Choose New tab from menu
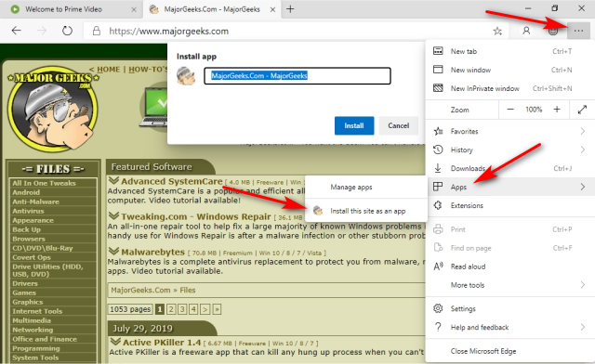Image resolution: width=595 pixels, height=364 pixels. [x=509, y=51]
